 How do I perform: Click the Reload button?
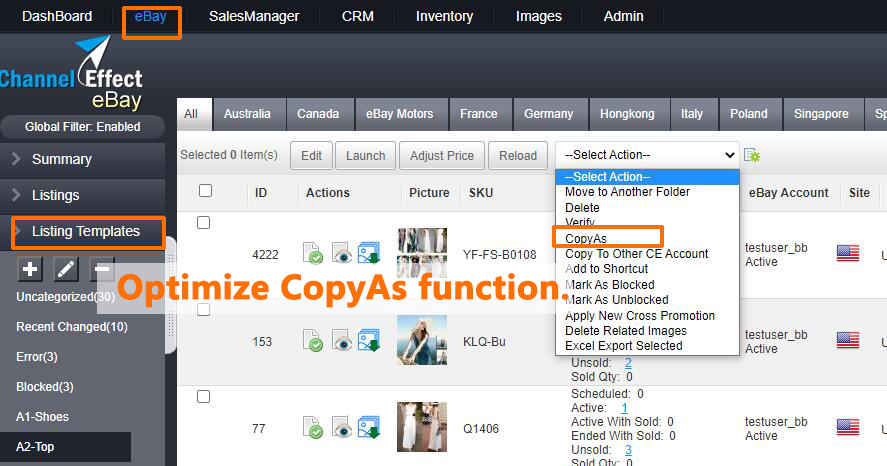pyautogui.click(x=518, y=156)
